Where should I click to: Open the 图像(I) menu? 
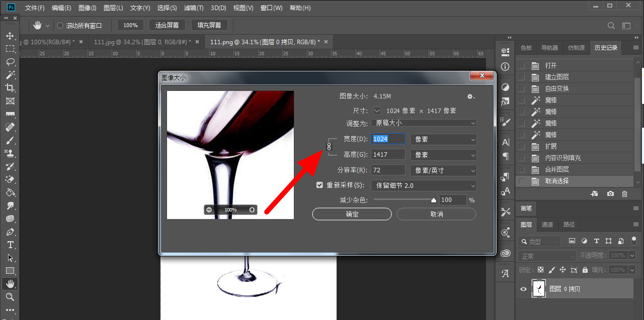coord(88,8)
